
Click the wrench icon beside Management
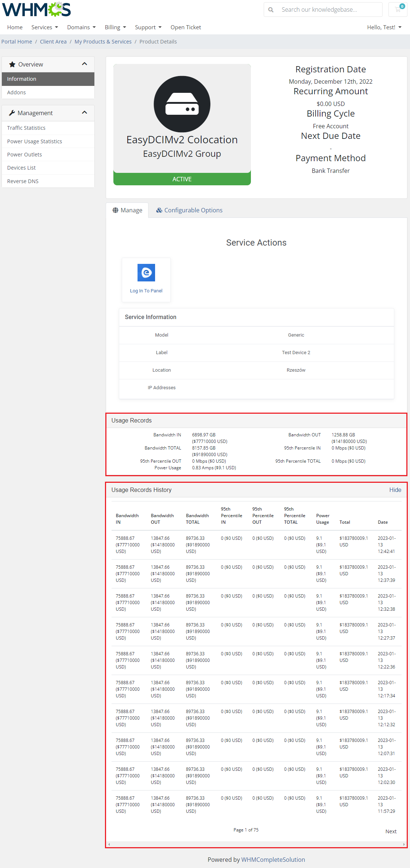12,113
